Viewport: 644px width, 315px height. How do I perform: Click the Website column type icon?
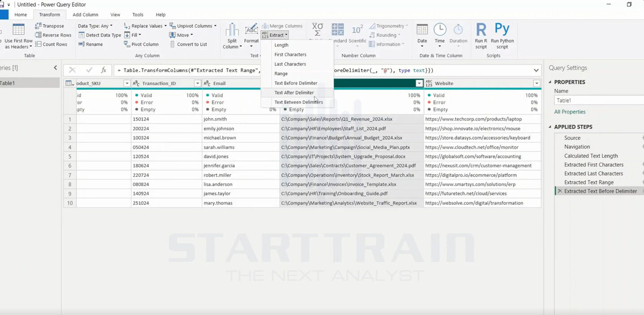(x=429, y=83)
